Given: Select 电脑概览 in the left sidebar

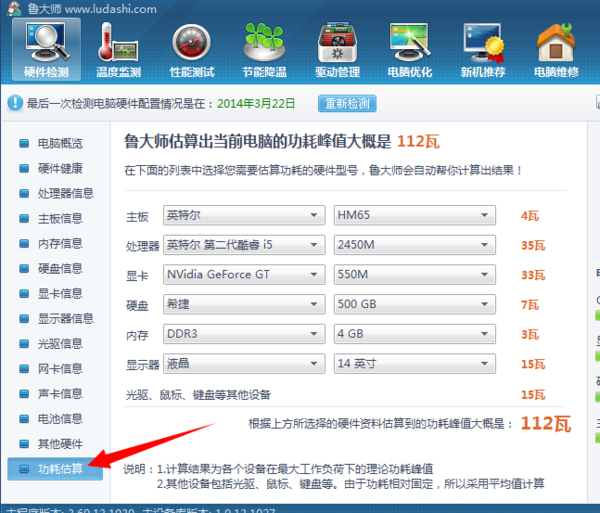Looking at the screenshot, I should [x=60, y=143].
